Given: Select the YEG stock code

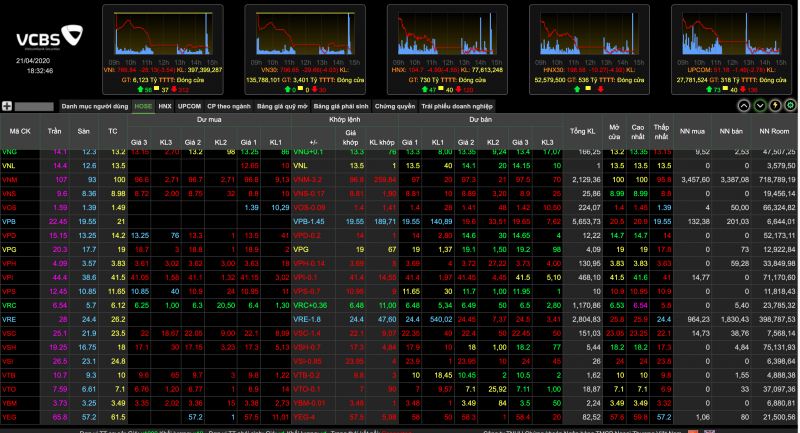Looking at the screenshot, I should (x=9, y=417).
